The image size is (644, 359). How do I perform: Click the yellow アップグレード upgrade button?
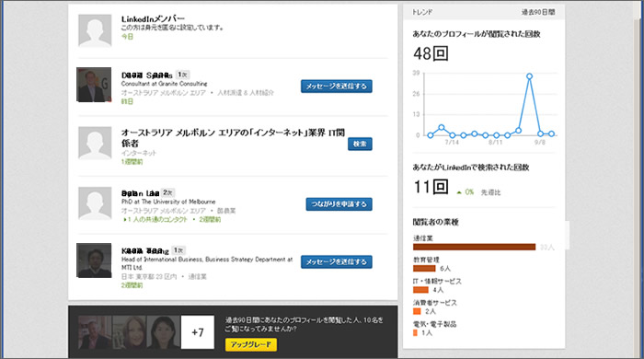click(250, 344)
